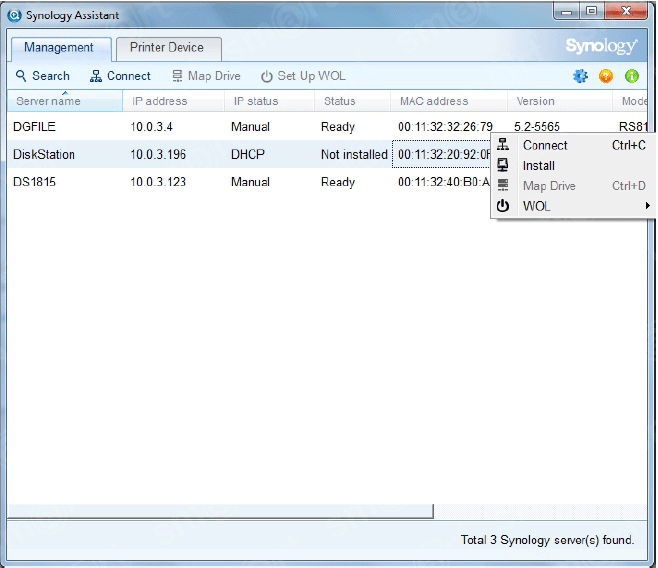The height and width of the screenshot is (568, 658).
Task: Click Manual IP status in DS1815 row
Action: coord(250,182)
